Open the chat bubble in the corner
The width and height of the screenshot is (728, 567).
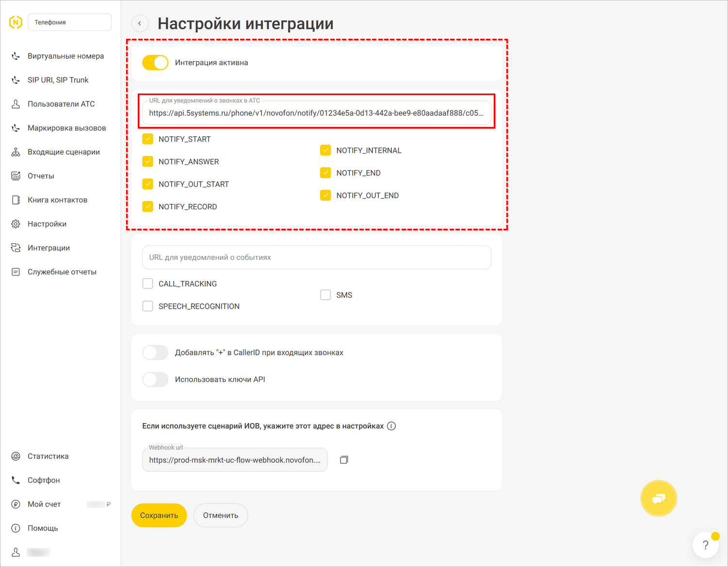point(658,498)
